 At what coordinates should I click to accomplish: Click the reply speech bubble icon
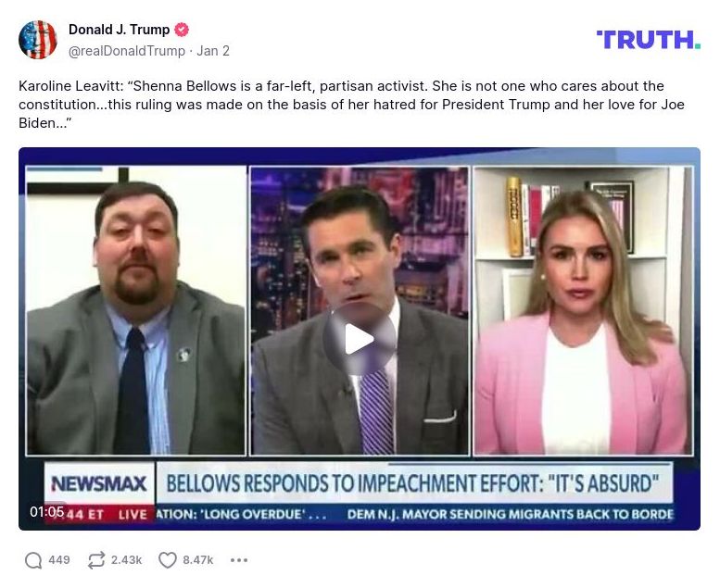click(33, 560)
